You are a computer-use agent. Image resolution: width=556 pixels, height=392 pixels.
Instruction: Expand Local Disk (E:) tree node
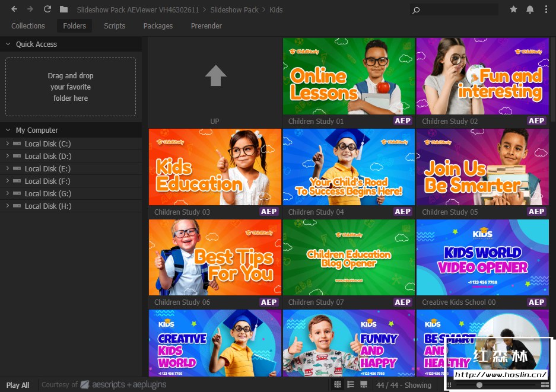7,168
